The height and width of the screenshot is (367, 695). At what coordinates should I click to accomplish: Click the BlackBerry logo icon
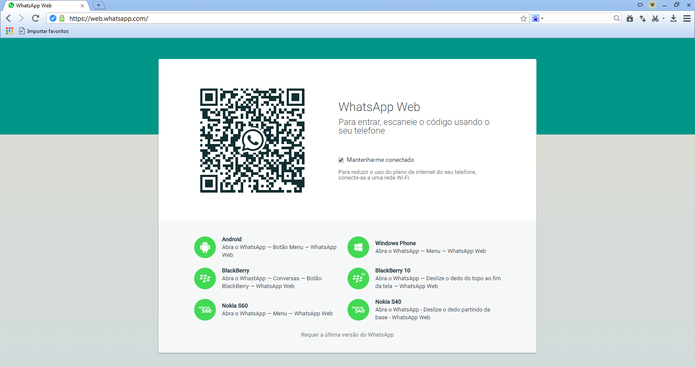pyautogui.click(x=205, y=278)
